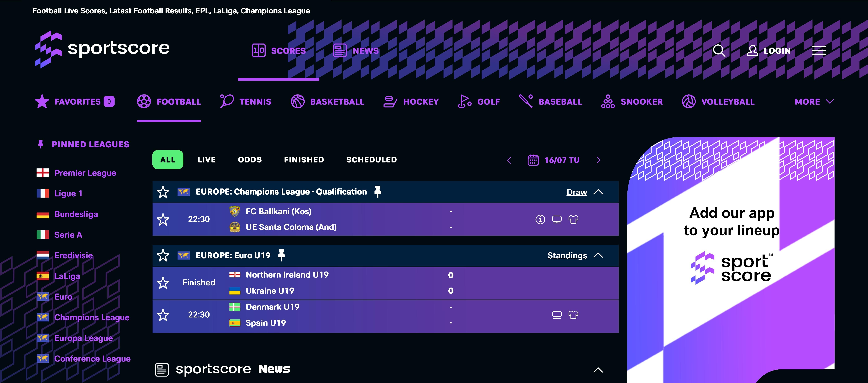Click the Baseball bat icon
Screen dimensions: 868x383
pos(526,101)
